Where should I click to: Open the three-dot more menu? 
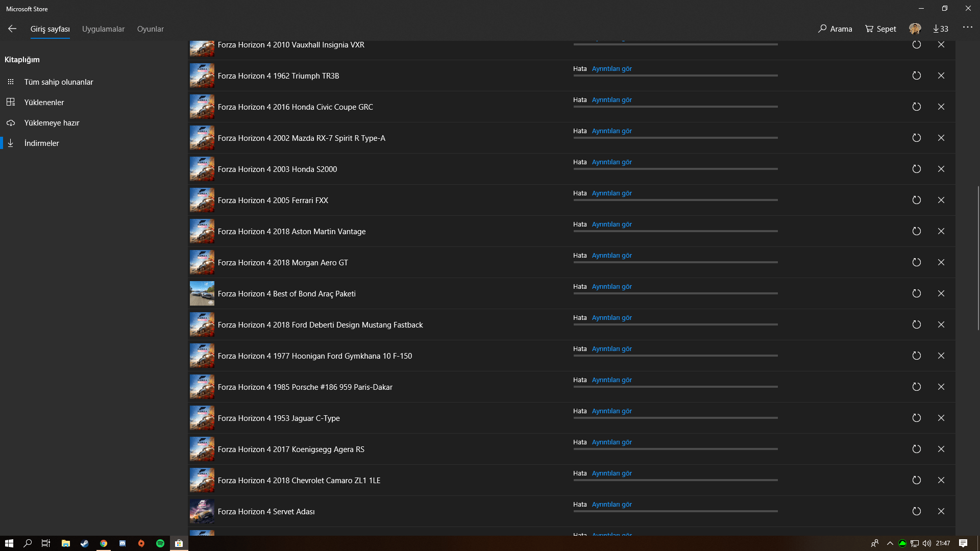tap(967, 28)
